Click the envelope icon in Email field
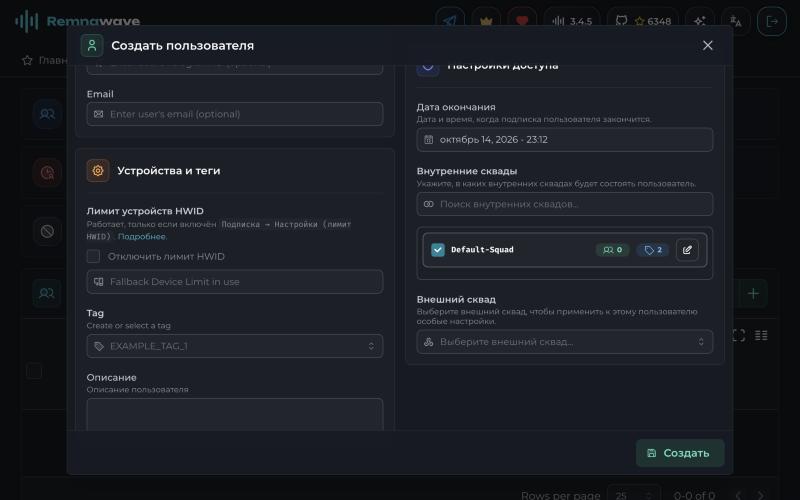Image resolution: width=800 pixels, height=500 pixels. click(x=98, y=114)
